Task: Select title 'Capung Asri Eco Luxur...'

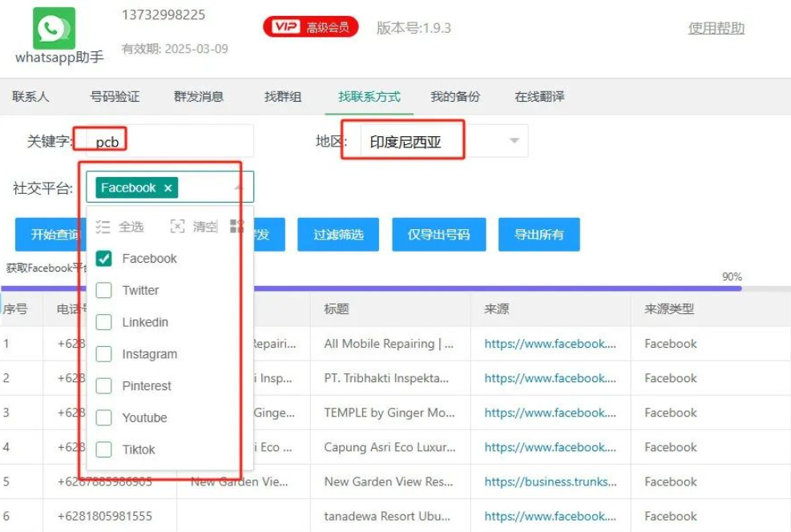Action: [x=390, y=447]
